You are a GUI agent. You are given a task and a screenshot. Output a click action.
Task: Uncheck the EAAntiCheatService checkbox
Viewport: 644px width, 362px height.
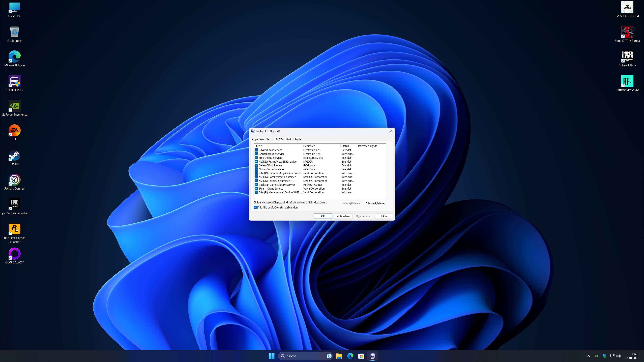[x=256, y=150]
